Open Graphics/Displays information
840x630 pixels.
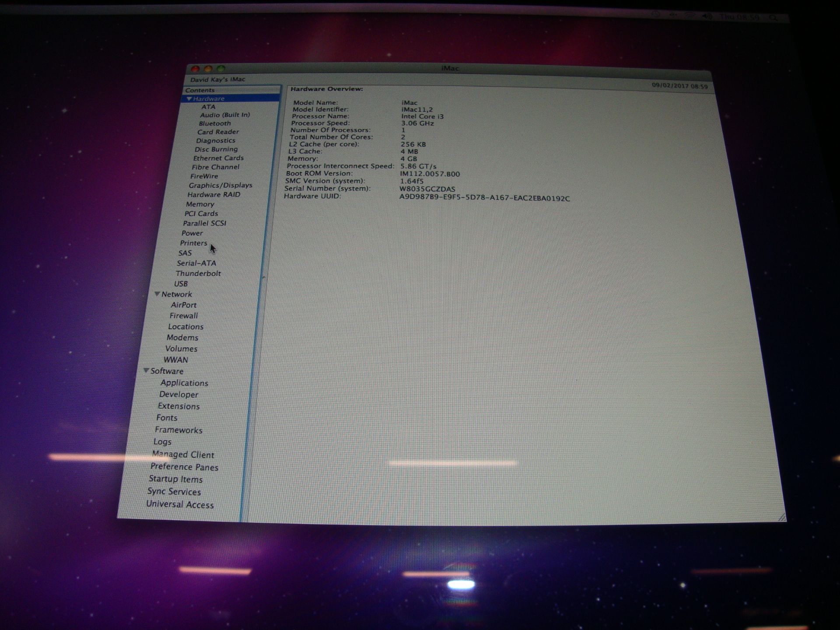click(220, 185)
